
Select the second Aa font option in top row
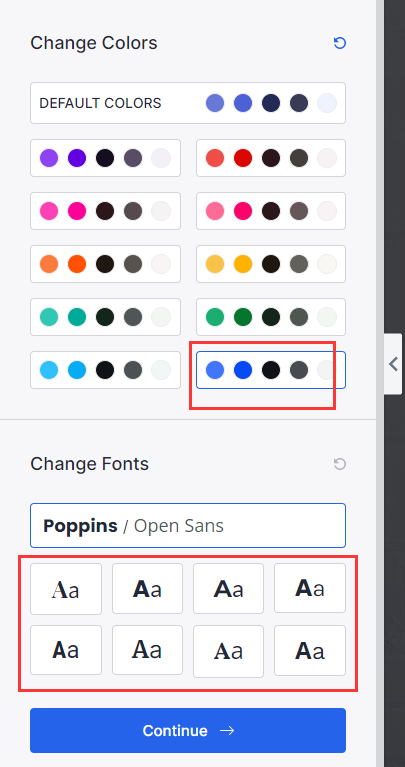pyautogui.click(x=147, y=588)
